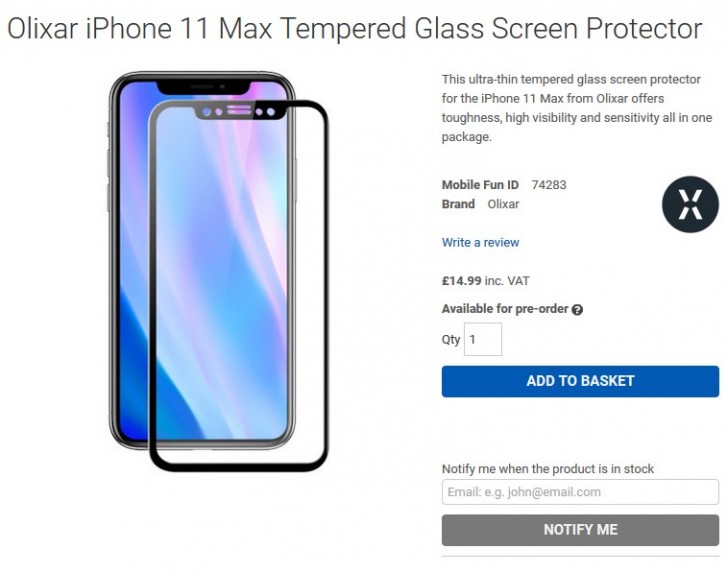The image size is (727, 573).
Task: Click the round Olixar brand logo
Action: click(x=690, y=204)
